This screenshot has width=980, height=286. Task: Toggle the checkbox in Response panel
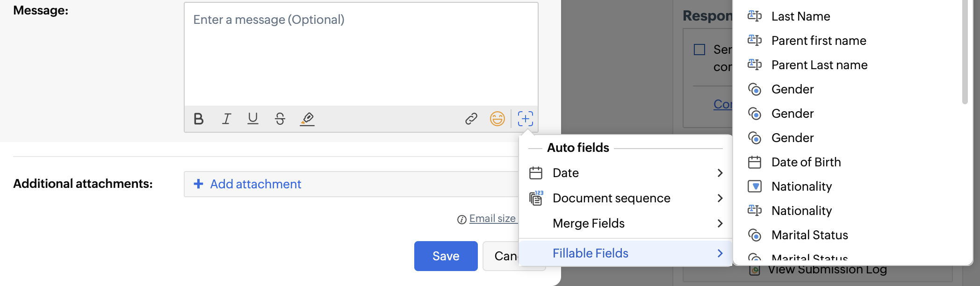[x=699, y=50]
